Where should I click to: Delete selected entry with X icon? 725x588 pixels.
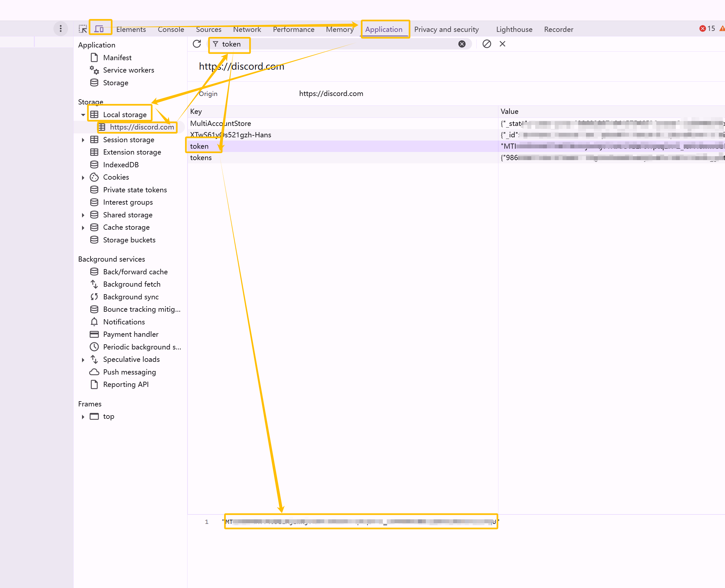[502, 44]
